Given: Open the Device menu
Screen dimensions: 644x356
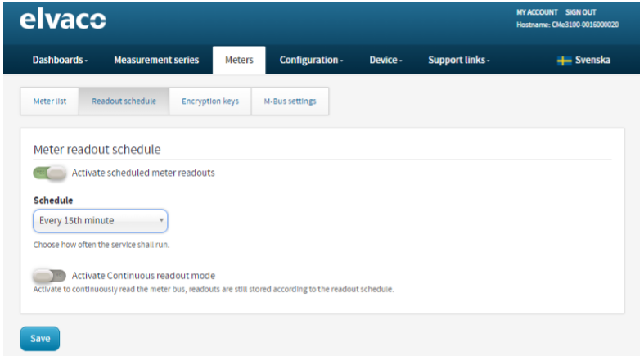Looking at the screenshot, I should (385, 60).
